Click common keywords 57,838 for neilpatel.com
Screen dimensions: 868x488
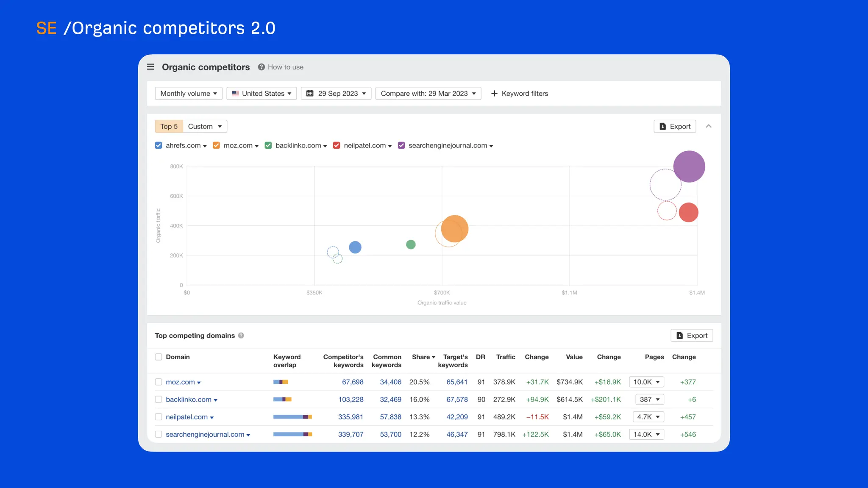tap(390, 417)
